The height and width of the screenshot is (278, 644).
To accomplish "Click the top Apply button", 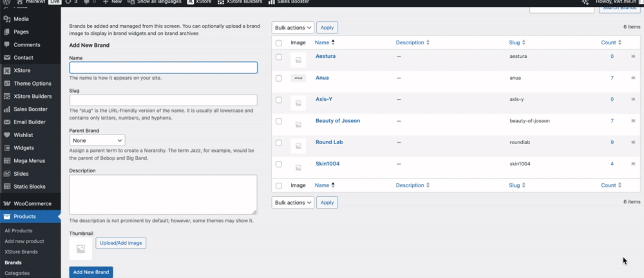I will (x=327, y=28).
